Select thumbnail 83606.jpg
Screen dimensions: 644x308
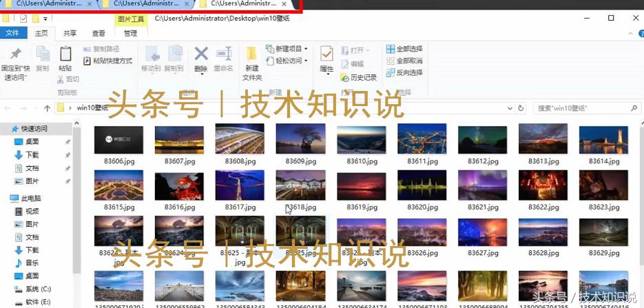tap(118, 140)
